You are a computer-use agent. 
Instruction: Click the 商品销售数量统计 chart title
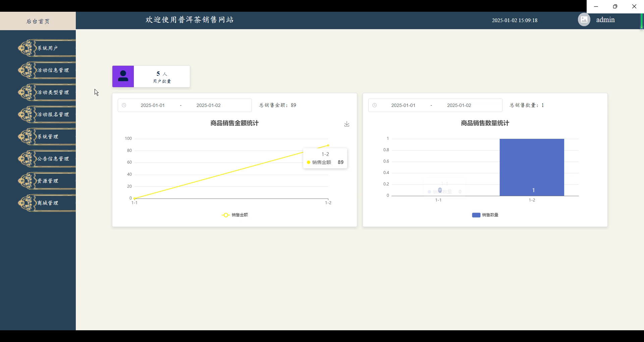[x=485, y=123]
